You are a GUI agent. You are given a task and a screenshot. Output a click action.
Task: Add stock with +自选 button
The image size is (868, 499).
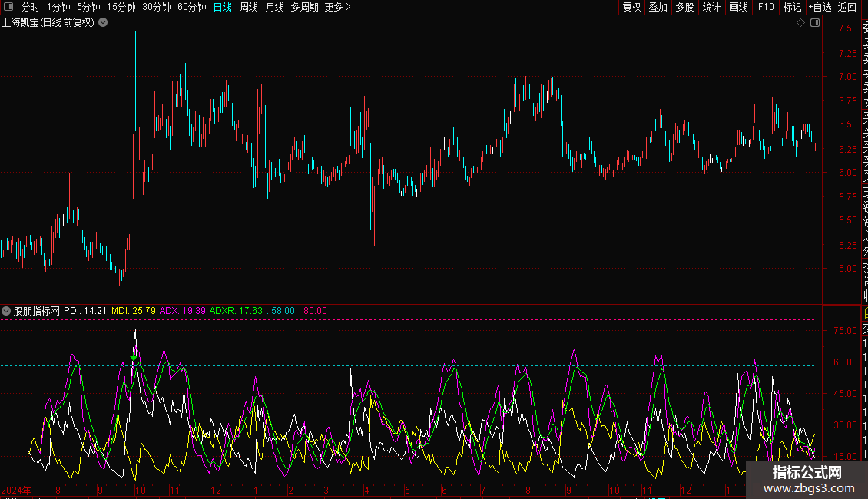point(820,7)
